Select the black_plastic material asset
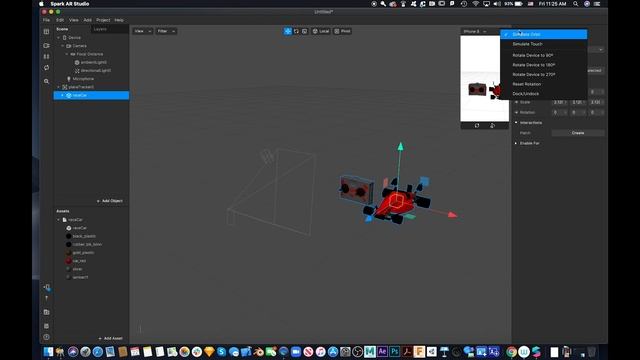The width and height of the screenshot is (640, 360). coord(84,236)
